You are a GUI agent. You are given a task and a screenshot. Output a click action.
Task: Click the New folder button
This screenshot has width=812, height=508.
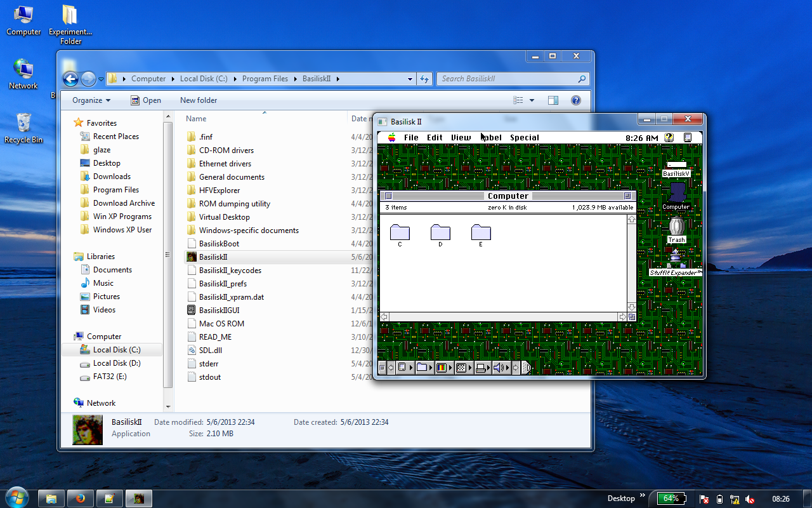pyautogui.click(x=199, y=100)
